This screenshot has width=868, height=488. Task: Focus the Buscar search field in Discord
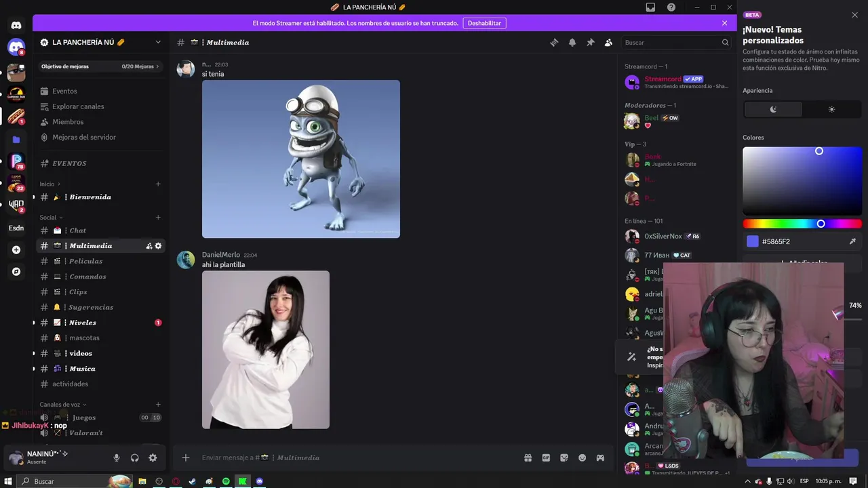click(x=676, y=42)
